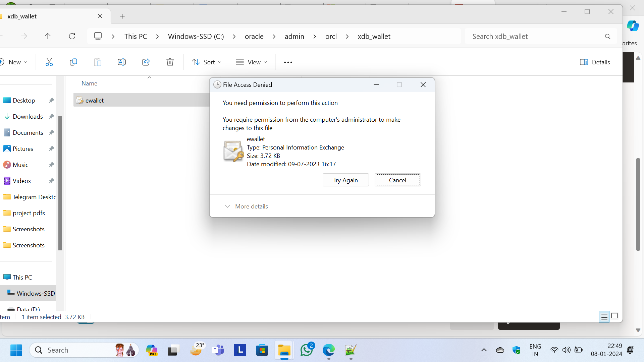This screenshot has width=644, height=362.
Task: Go up one folder with Up arrow
Action: [x=48, y=36]
